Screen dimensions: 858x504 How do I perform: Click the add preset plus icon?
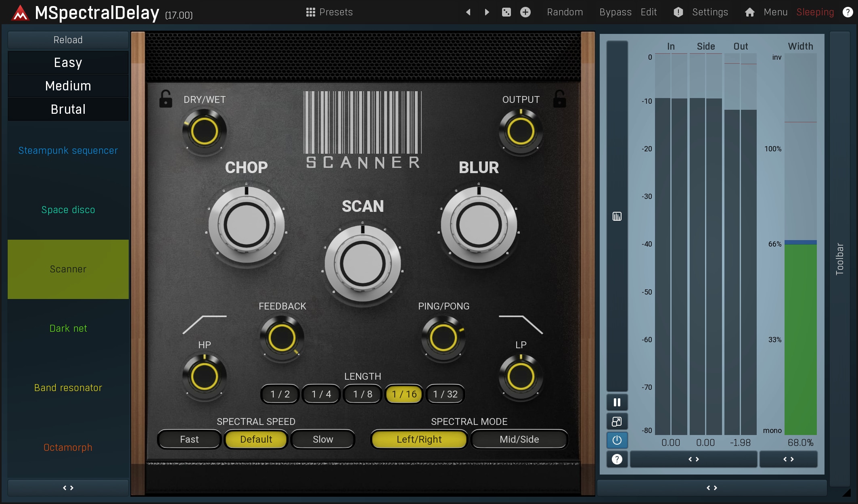[x=525, y=12]
